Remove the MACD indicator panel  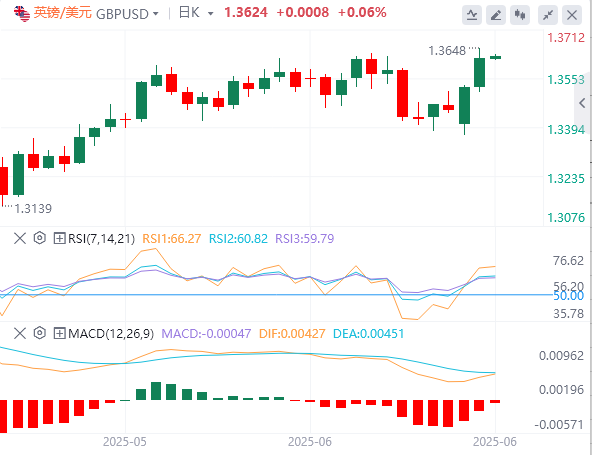point(20,333)
